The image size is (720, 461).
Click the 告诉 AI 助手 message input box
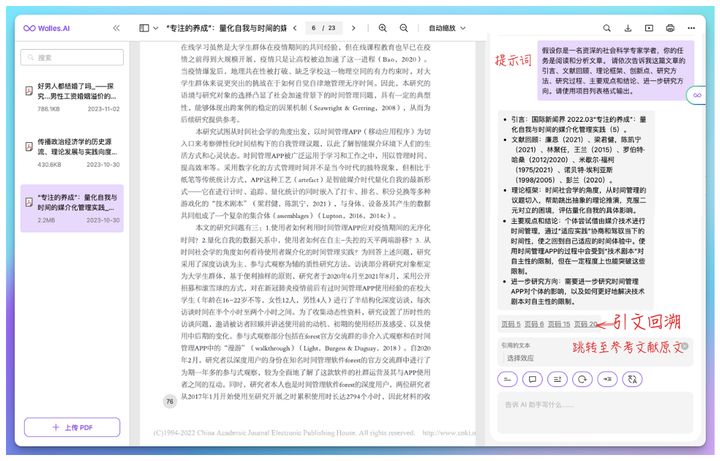tap(595, 412)
